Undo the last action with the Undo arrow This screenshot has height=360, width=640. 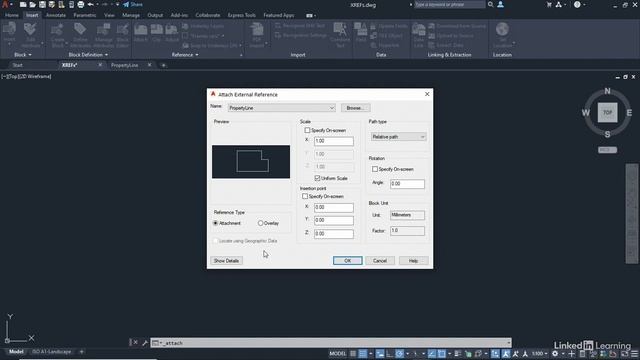click(x=91, y=4)
